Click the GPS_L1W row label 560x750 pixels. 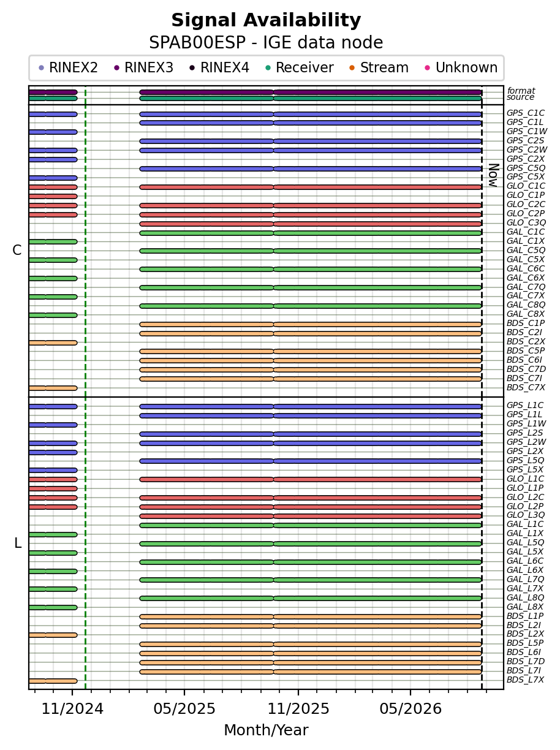(526, 424)
